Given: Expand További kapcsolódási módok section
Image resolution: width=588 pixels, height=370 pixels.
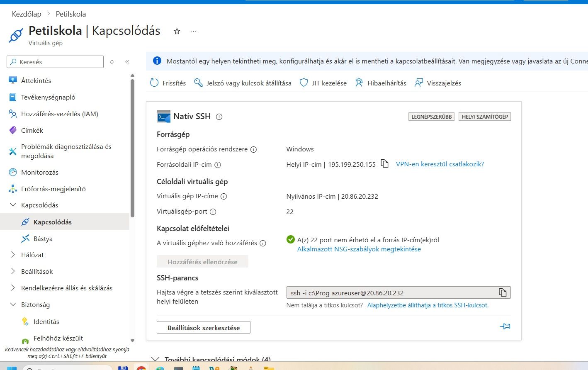Looking at the screenshot, I should coord(156,359).
